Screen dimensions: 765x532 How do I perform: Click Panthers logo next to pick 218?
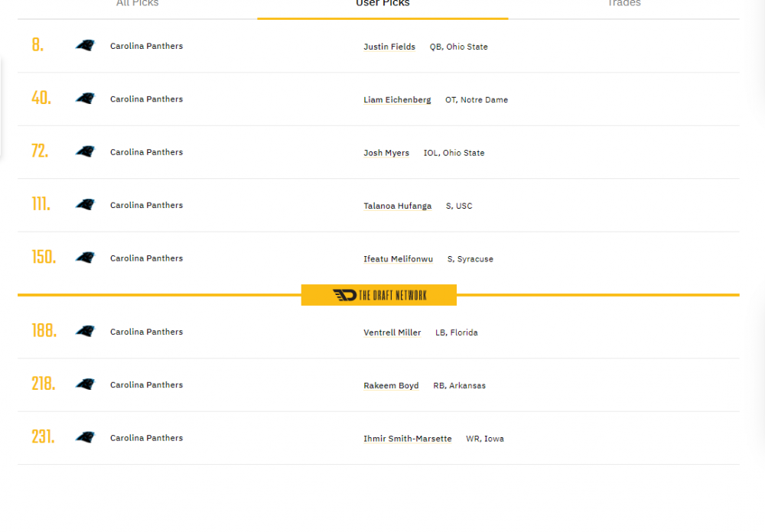click(x=85, y=384)
